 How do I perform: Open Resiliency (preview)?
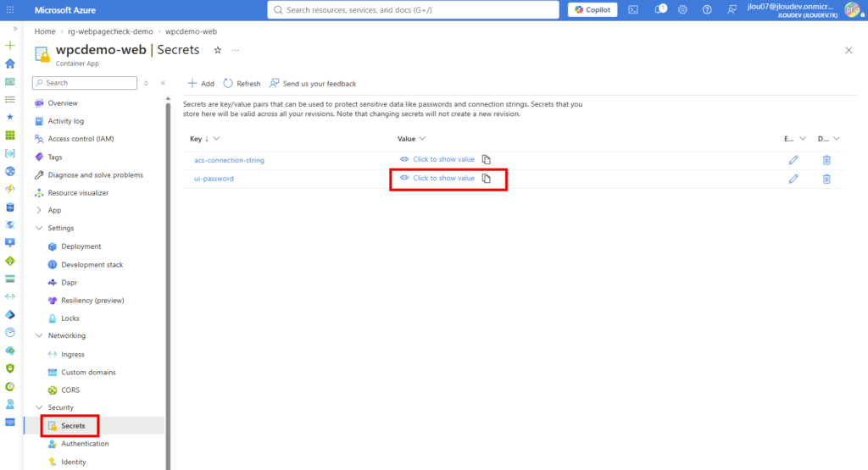[94, 301]
